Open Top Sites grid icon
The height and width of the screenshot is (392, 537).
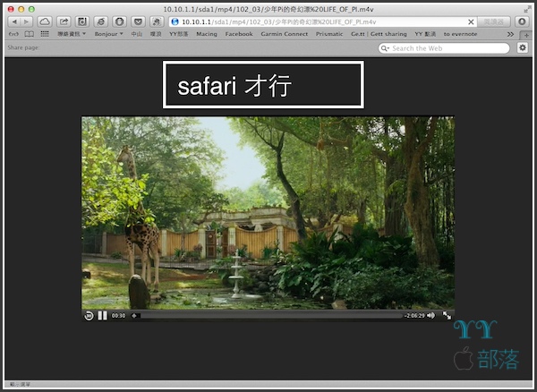(x=45, y=33)
